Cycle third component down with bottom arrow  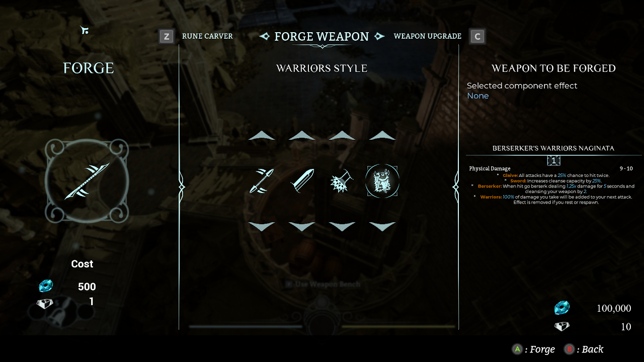(x=342, y=227)
